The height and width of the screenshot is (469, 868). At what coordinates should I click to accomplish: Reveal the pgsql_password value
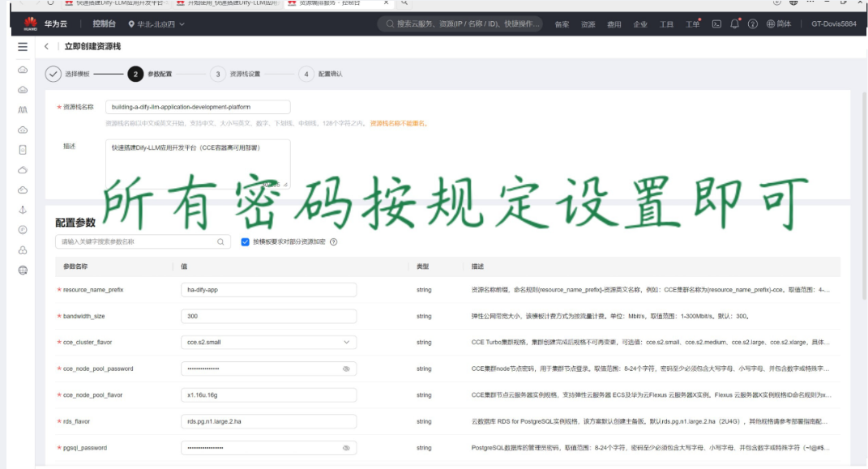346,448
